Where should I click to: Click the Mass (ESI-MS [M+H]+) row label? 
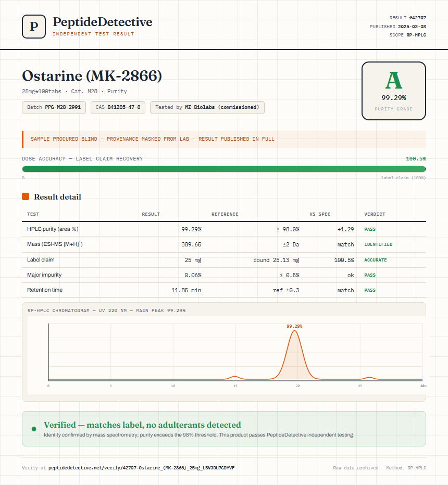pyautogui.click(x=55, y=244)
